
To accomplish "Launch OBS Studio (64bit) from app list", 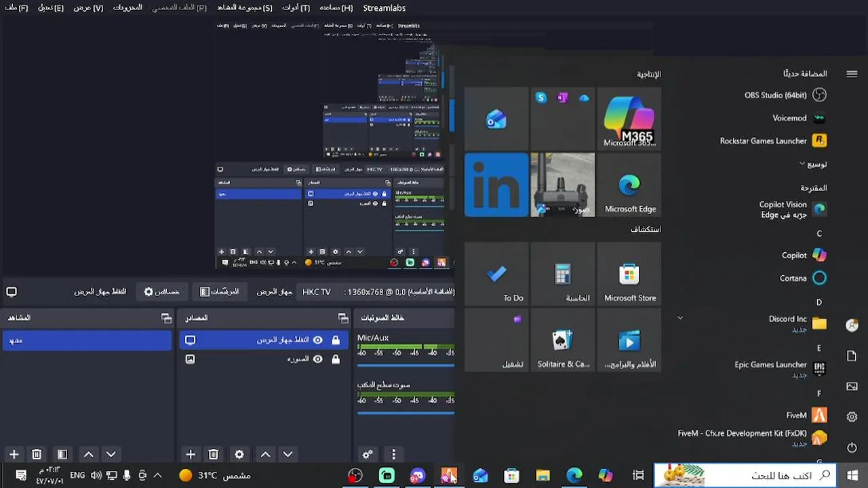I will [x=785, y=95].
